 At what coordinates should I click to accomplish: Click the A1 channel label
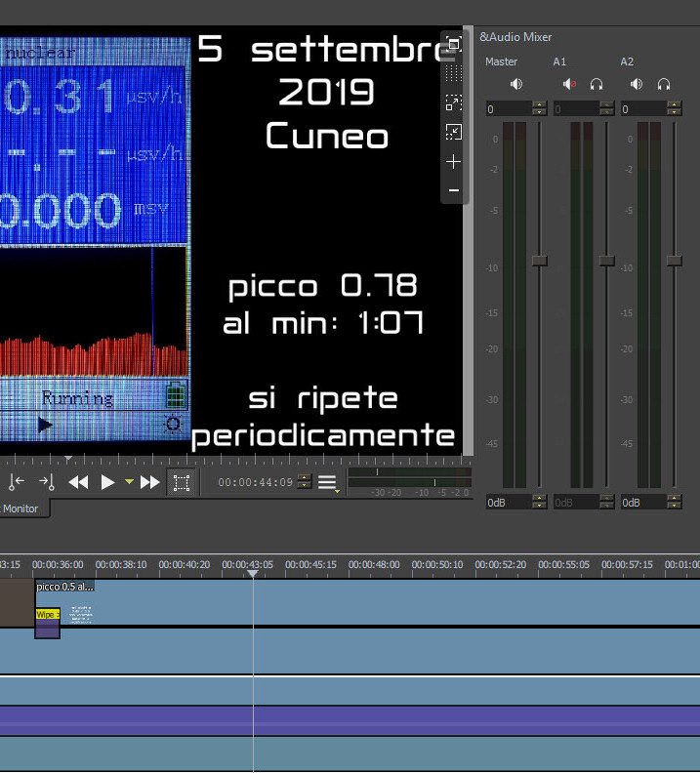559,61
